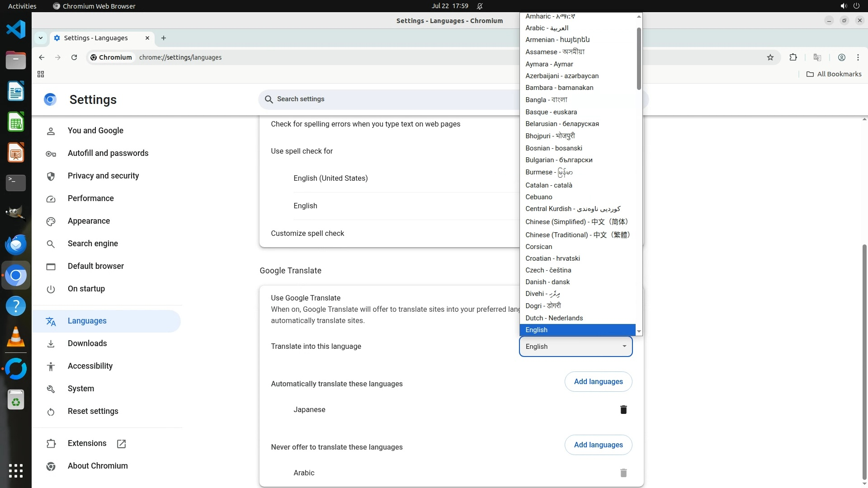This screenshot has height=488, width=868.
Task: Click the Translate page icon in toolbar
Action: [x=817, y=57]
